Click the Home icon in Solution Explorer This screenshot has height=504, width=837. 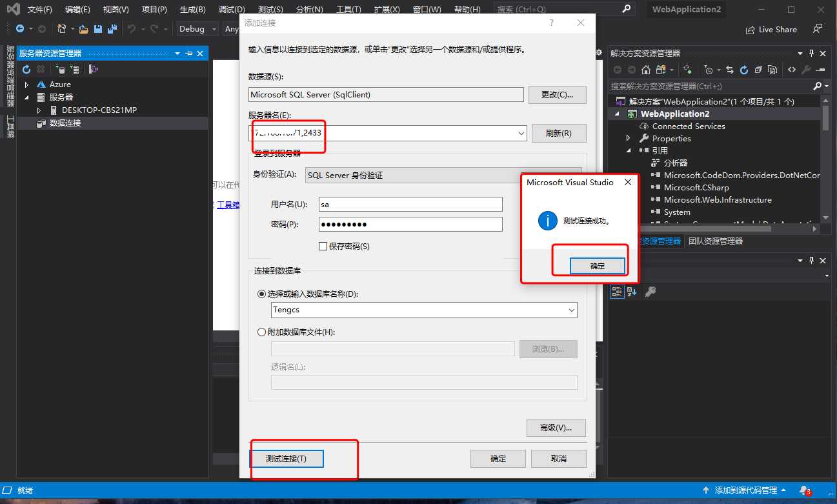click(x=645, y=70)
